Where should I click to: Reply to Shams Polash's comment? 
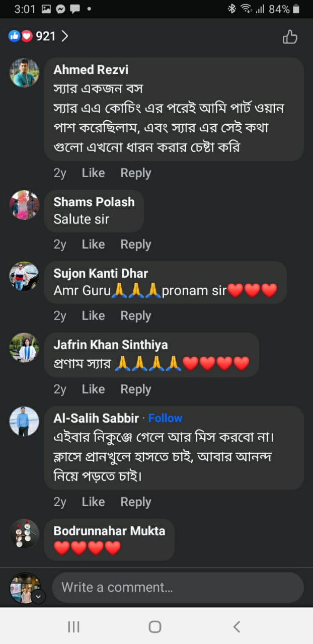coord(135,245)
